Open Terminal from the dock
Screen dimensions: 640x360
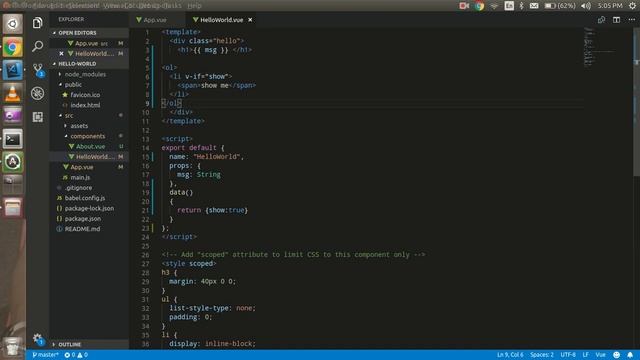point(13,139)
